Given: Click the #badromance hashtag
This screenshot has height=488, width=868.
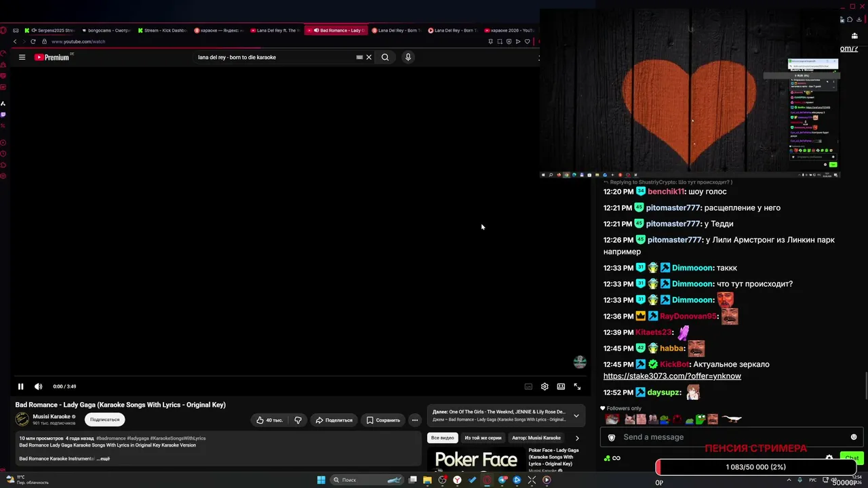Looking at the screenshot, I should click(111, 439).
